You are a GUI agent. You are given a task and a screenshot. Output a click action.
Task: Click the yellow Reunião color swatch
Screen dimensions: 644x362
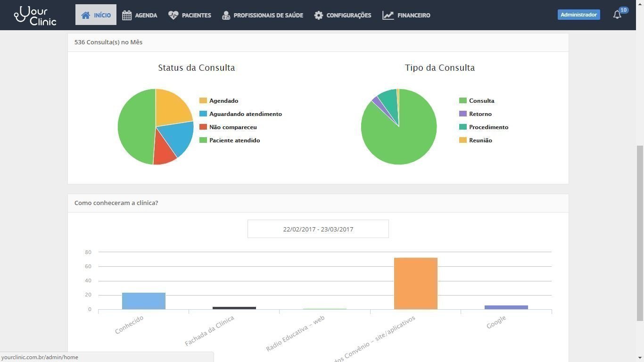[463, 140]
